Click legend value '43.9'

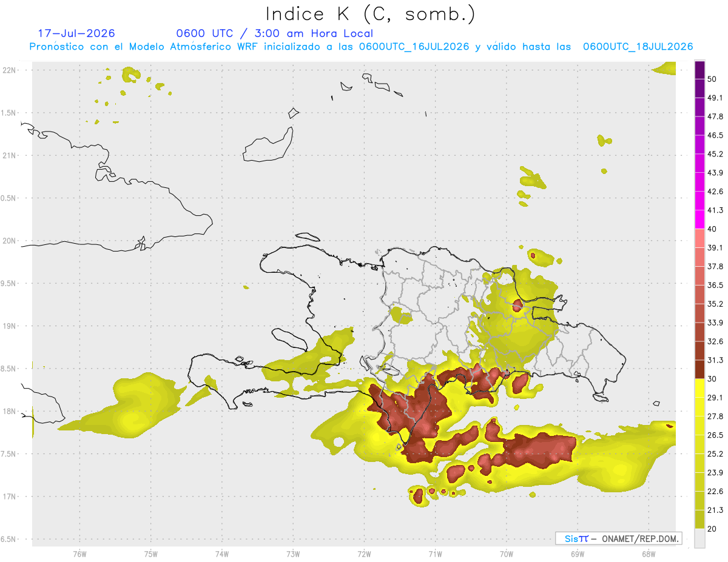[715, 173]
